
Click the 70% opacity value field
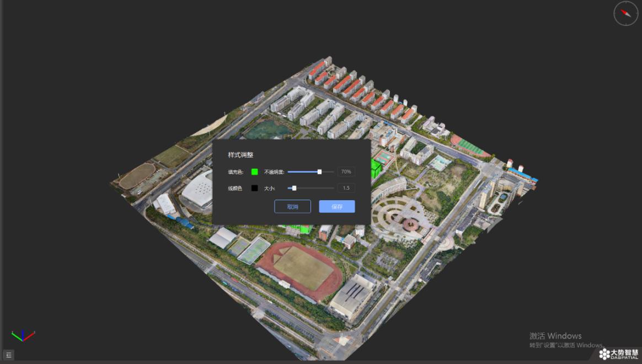(346, 172)
